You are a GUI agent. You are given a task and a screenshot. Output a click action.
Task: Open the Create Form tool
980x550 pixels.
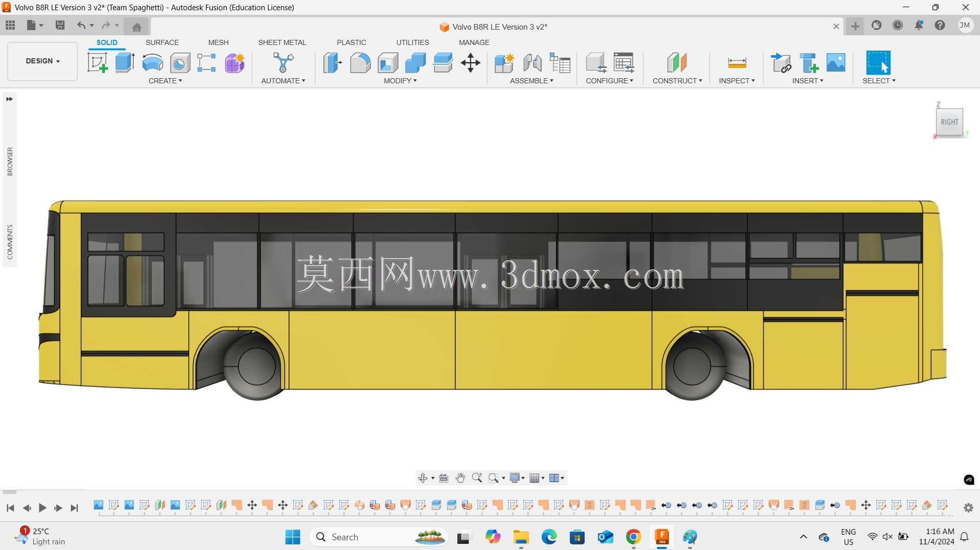235,63
